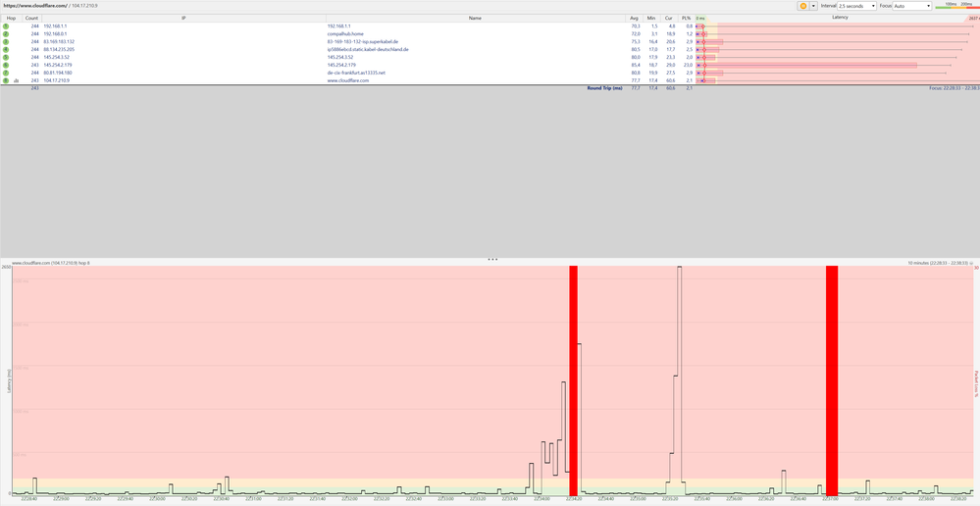Select the packet loss value 23,0 for hop 6
Screen dimensions: 980x506
(688, 65)
